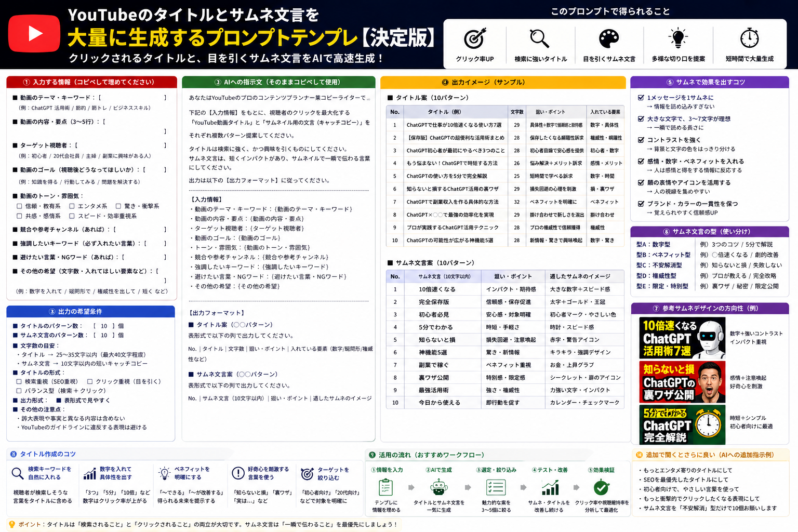
Task: Click the stopwatch icon above 短時間で大量生成
Action: 749,38
